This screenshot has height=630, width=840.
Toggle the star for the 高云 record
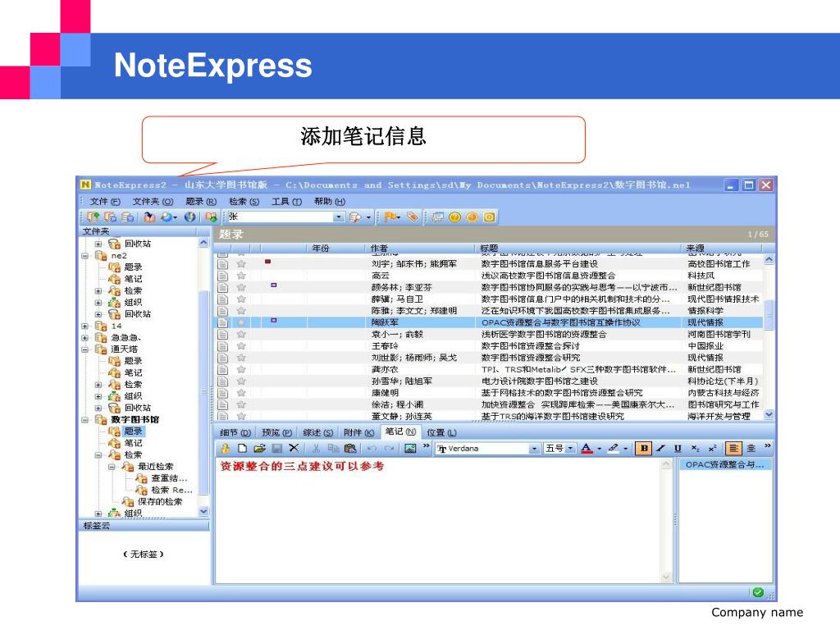coord(241,276)
